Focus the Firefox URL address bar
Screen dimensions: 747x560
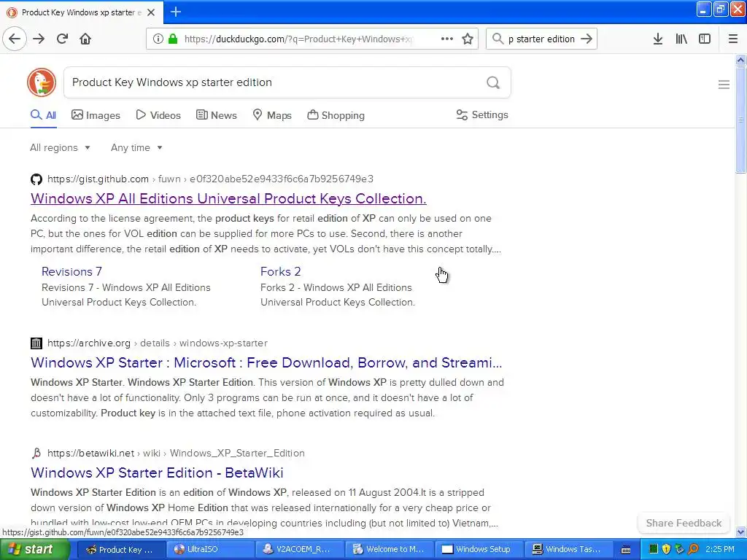coord(298,39)
